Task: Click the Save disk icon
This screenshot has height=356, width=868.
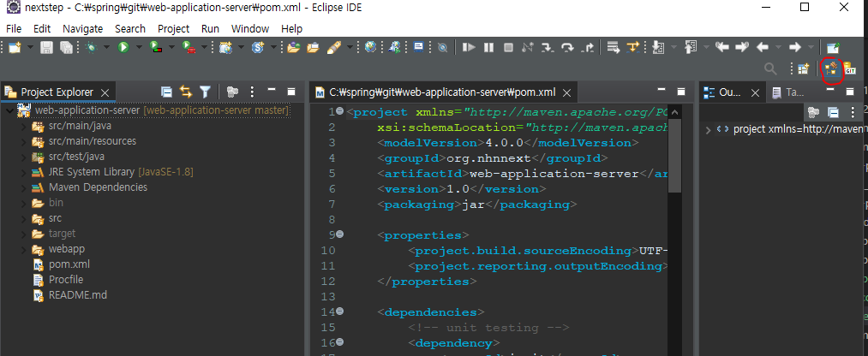Action: pos(46,48)
